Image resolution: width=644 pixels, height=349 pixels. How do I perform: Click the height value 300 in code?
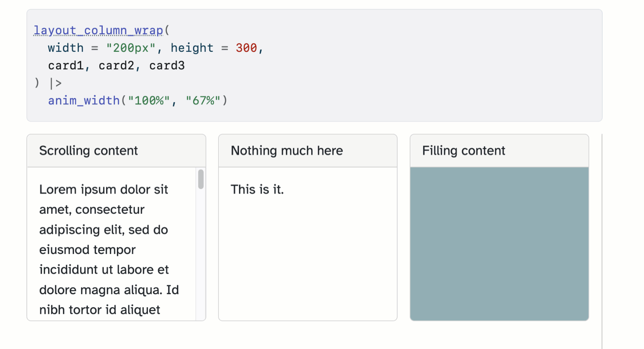246,48
